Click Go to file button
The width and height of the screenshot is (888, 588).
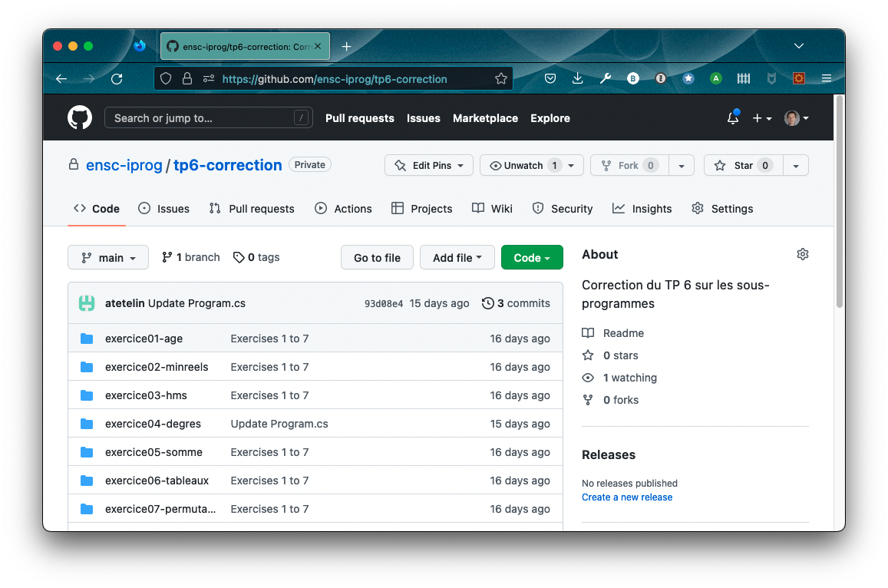[x=377, y=258]
